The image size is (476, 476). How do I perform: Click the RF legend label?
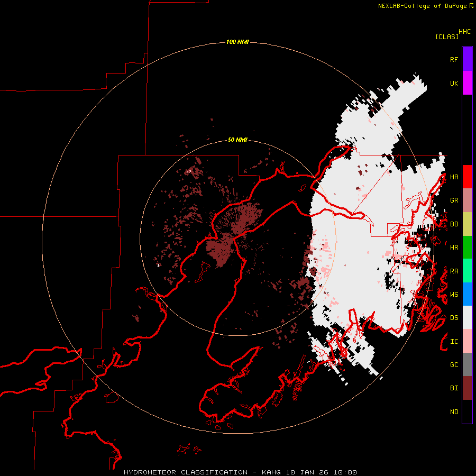pyautogui.click(x=454, y=60)
